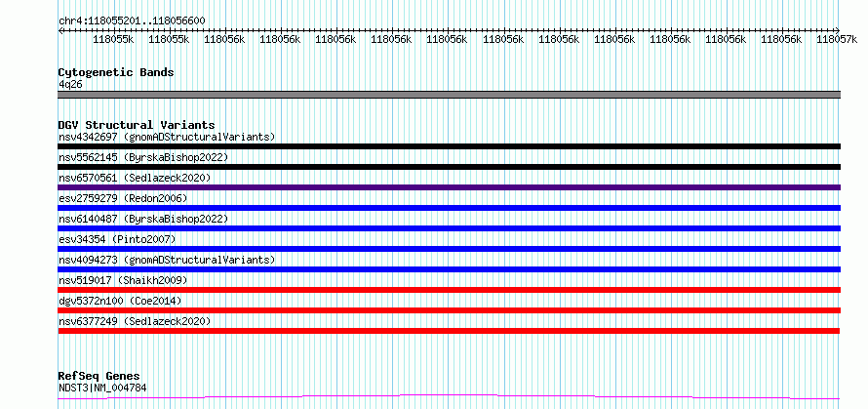
Task: Select the black bar under nsv4342697
Action: 449,146
